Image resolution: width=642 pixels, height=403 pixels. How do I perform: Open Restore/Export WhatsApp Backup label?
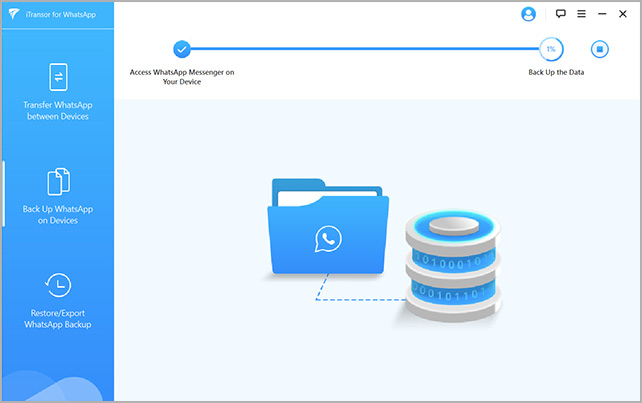click(58, 319)
